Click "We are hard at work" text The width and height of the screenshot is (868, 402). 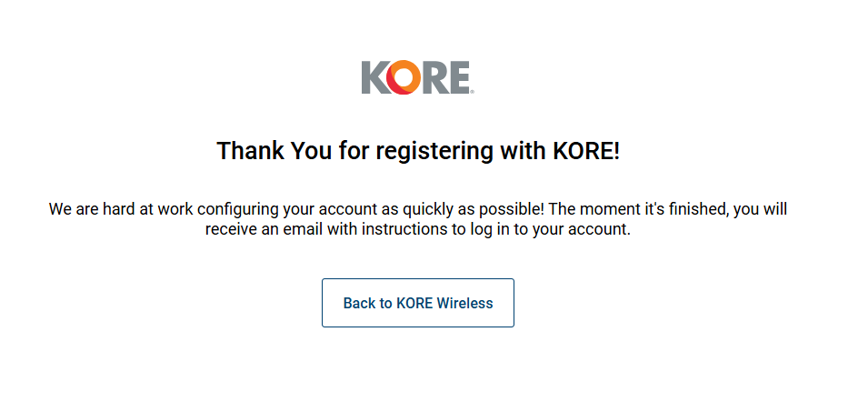click(115, 209)
